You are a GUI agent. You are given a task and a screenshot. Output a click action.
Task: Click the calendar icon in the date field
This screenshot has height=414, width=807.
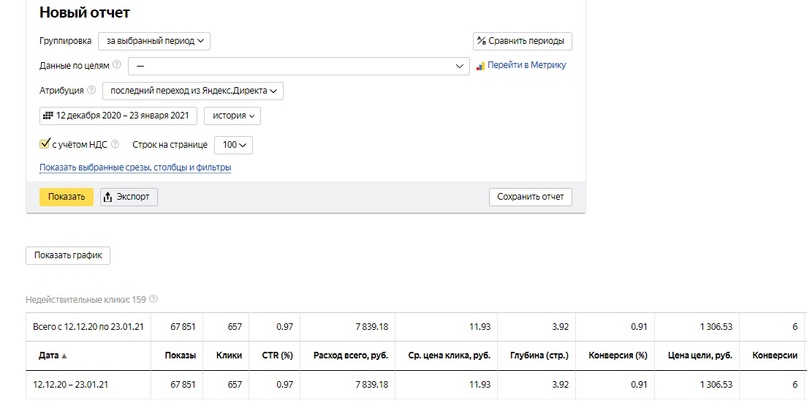point(48,116)
